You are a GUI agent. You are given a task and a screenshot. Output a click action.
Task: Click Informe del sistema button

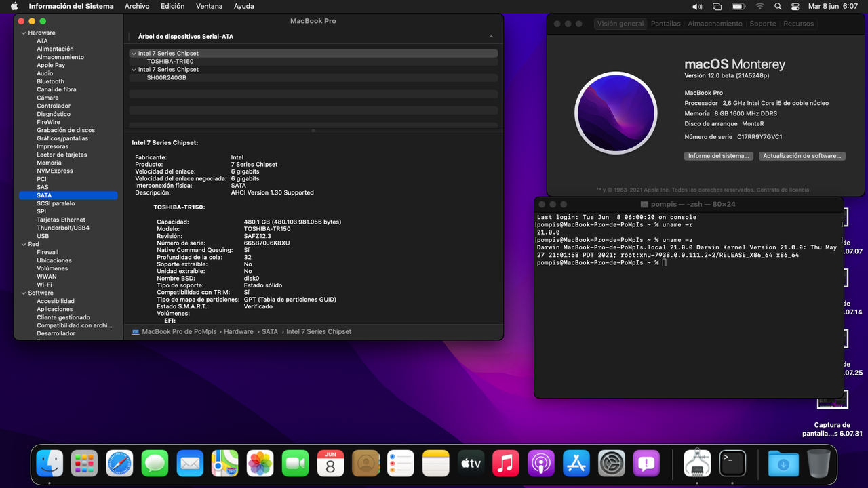[718, 156]
